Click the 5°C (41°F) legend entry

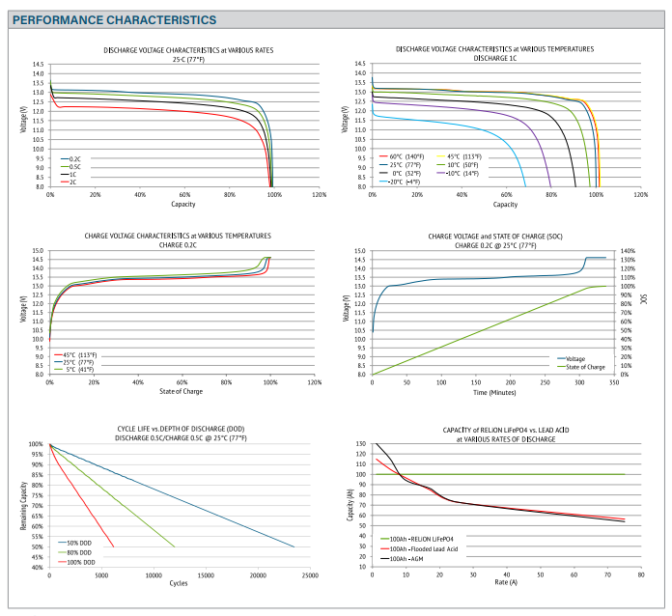tap(81, 369)
